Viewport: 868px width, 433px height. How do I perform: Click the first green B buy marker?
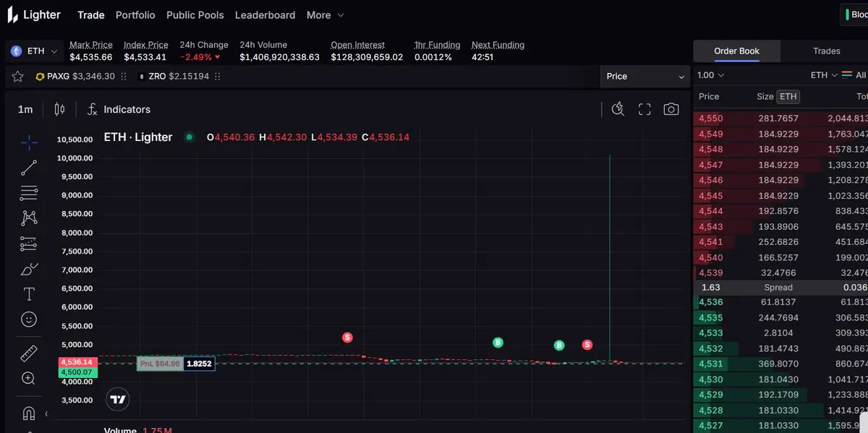pyautogui.click(x=498, y=343)
